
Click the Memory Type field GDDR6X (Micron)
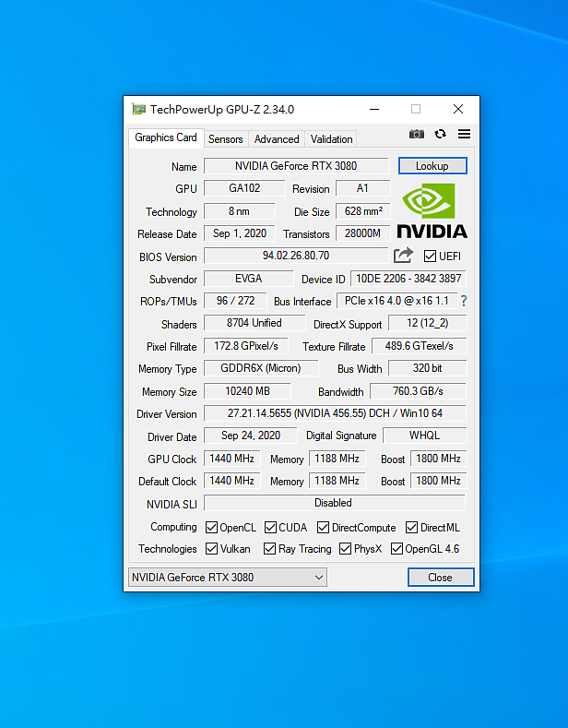pos(261,368)
